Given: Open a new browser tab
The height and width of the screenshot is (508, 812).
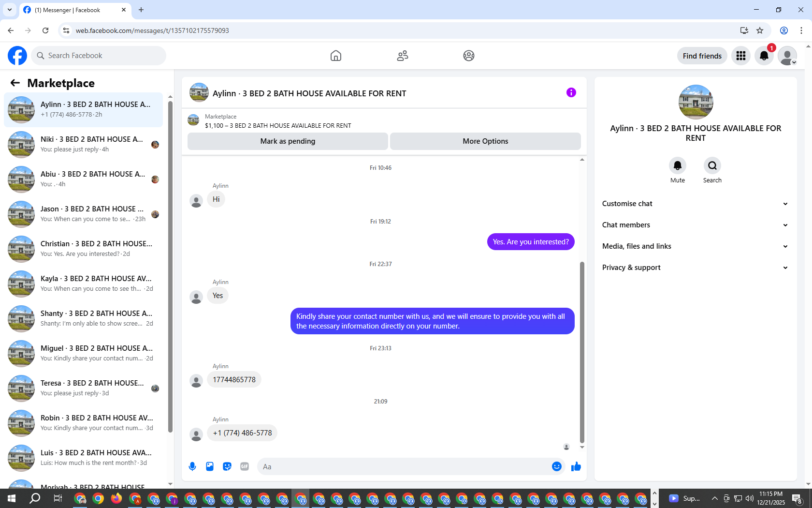Looking at the screenshot, I should pos(141,10).
